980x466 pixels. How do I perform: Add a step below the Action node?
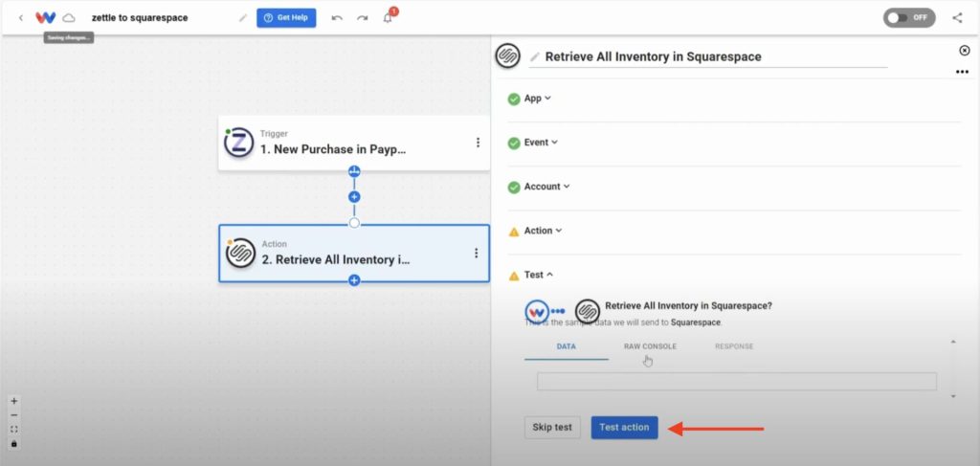(354, 280)
